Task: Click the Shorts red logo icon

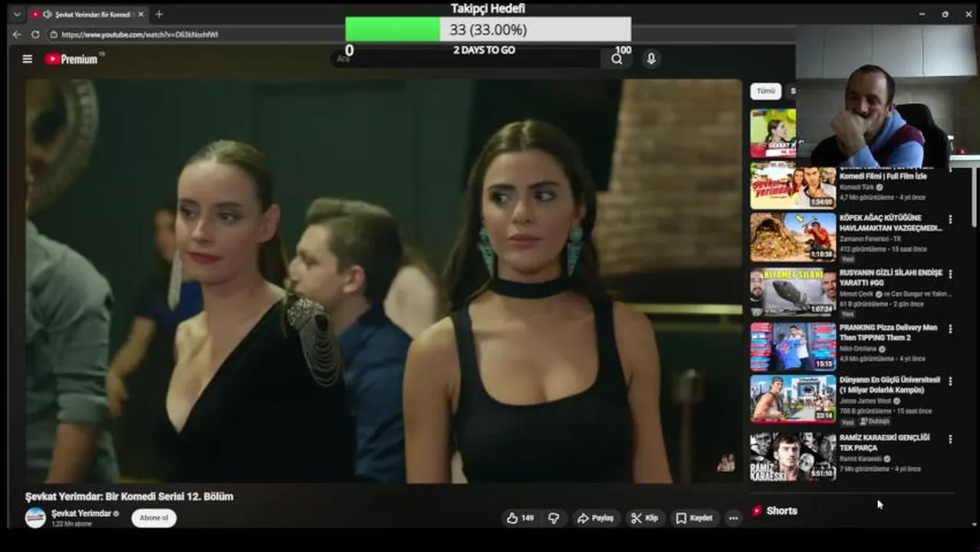Action: tap(757, 511)
